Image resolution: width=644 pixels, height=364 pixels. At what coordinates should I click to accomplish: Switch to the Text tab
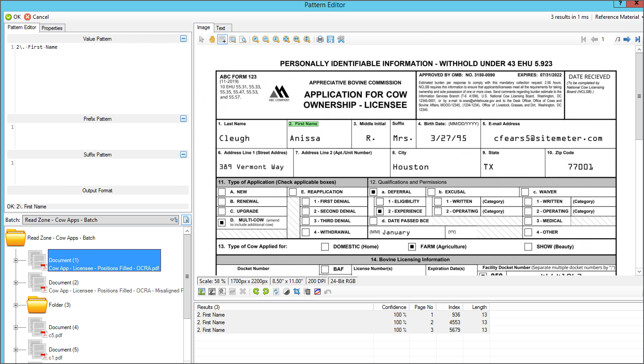coord(221,28)
